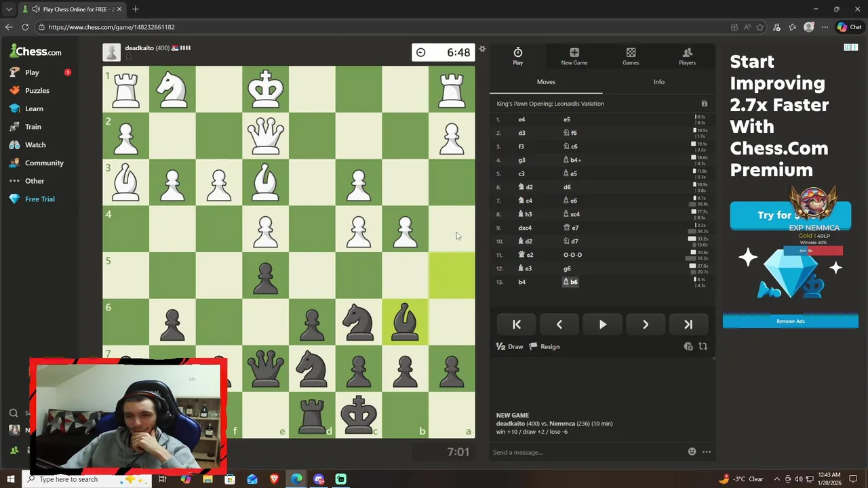Play through the moves automatically

point(602,325)
